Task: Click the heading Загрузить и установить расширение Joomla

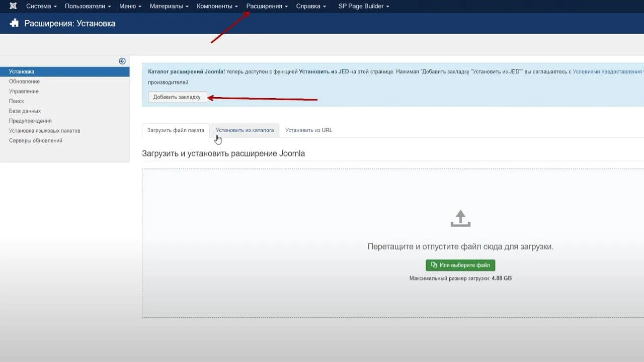Action: tap(223, 153)
